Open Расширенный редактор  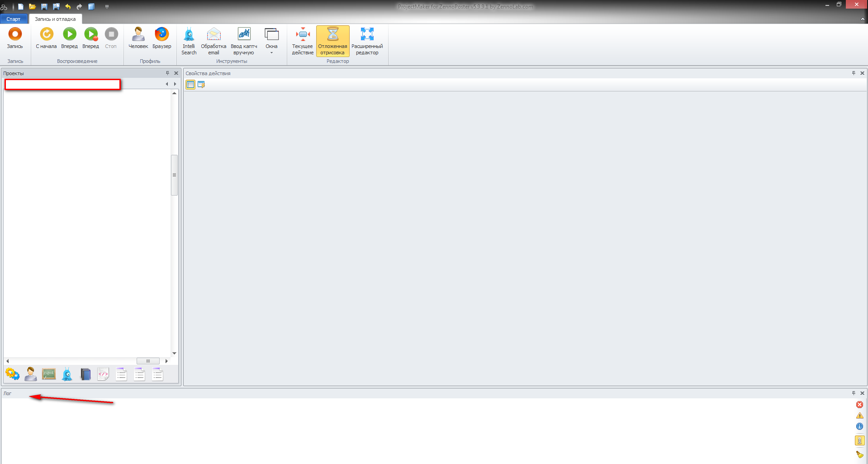367,41
